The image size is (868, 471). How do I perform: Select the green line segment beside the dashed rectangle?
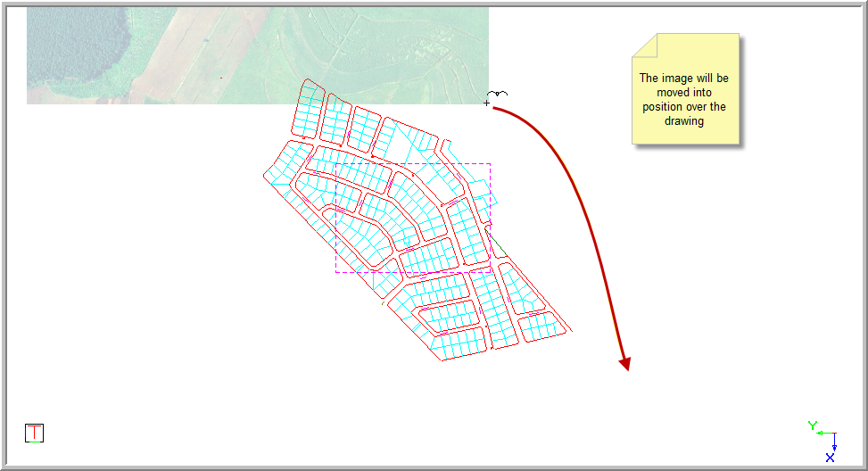point(495,241)
